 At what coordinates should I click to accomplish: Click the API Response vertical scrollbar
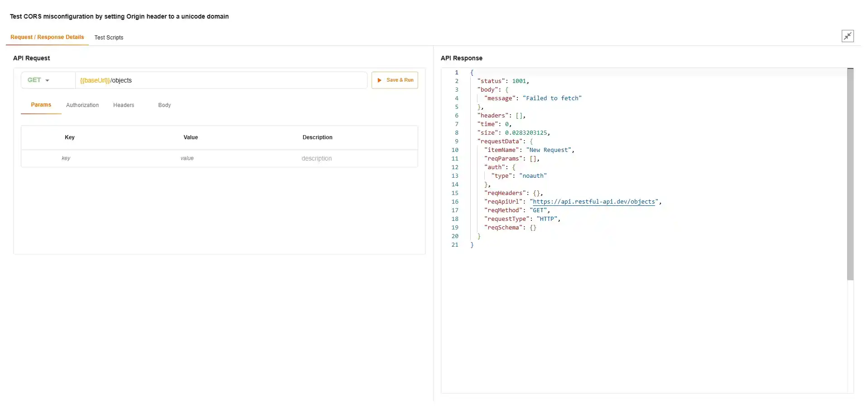tap(850, 175)
